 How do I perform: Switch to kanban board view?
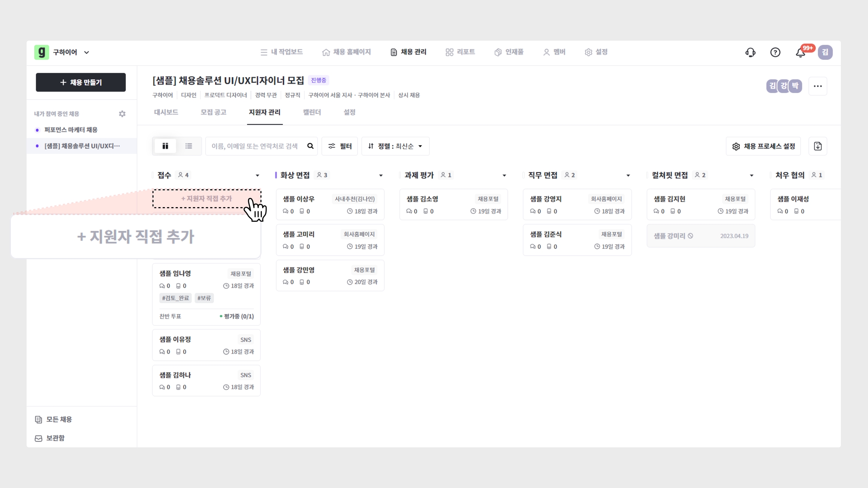click(165, 146)
